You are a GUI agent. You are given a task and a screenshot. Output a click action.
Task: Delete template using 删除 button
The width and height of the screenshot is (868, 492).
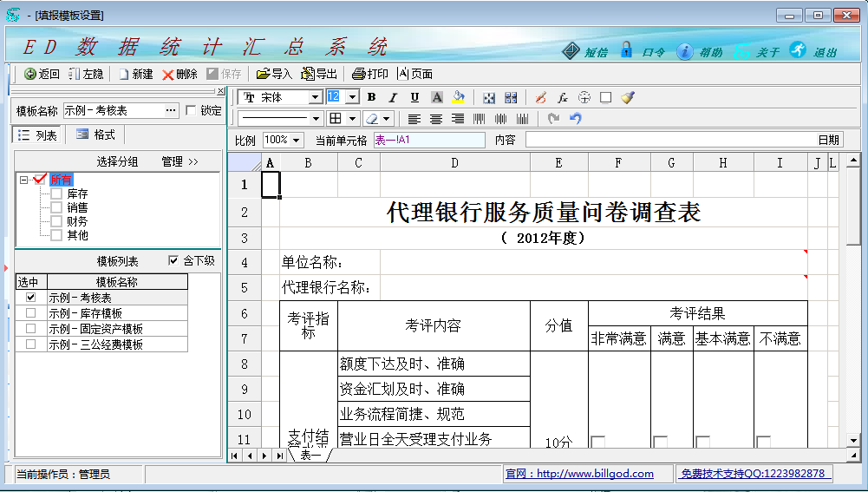[179, 74]
